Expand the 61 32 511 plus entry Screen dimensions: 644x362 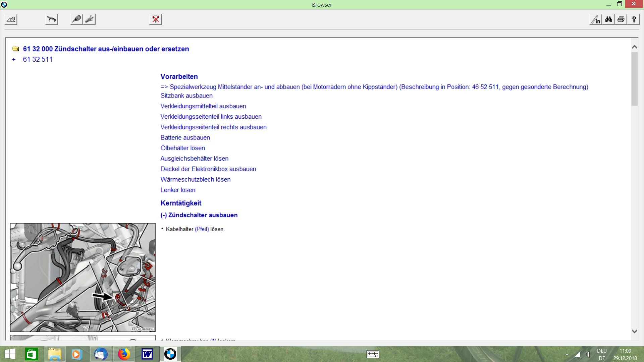(14, 59)
